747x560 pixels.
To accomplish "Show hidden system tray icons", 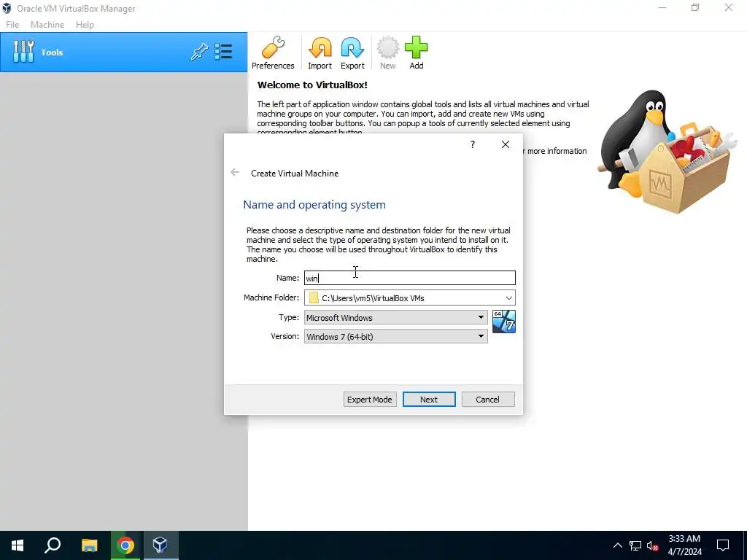I will pyautogui.click(x=617, y=545).
